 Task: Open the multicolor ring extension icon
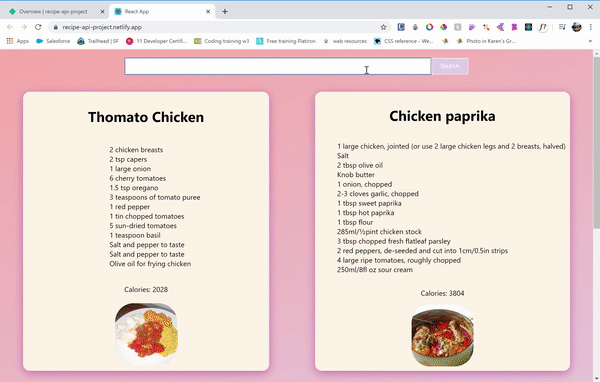[x=429, y=27]
